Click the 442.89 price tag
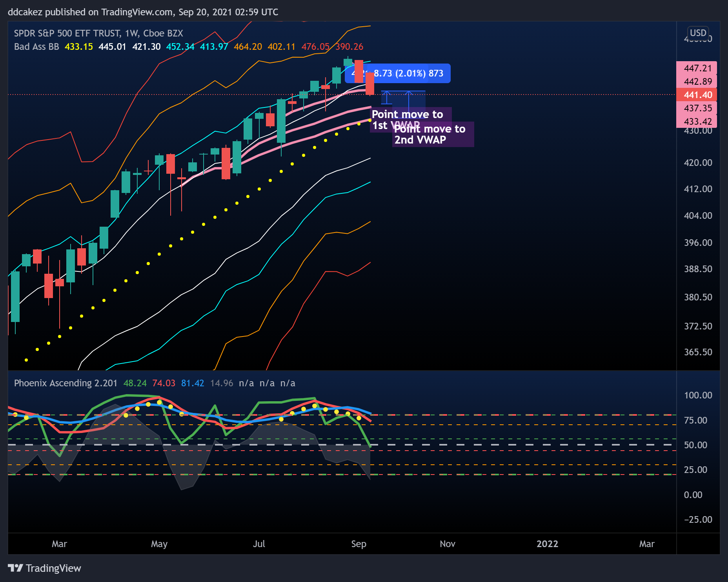The height and width of the screenshot is (582, 728). coord(697,82)
